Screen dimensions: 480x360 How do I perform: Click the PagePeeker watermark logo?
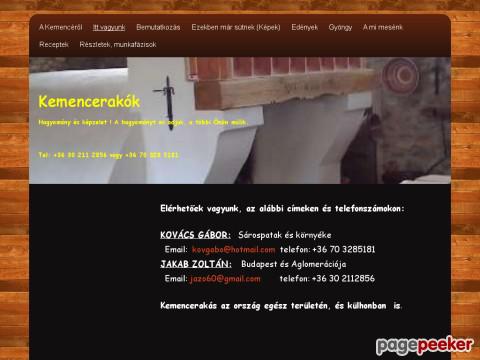tap(425, 346)
